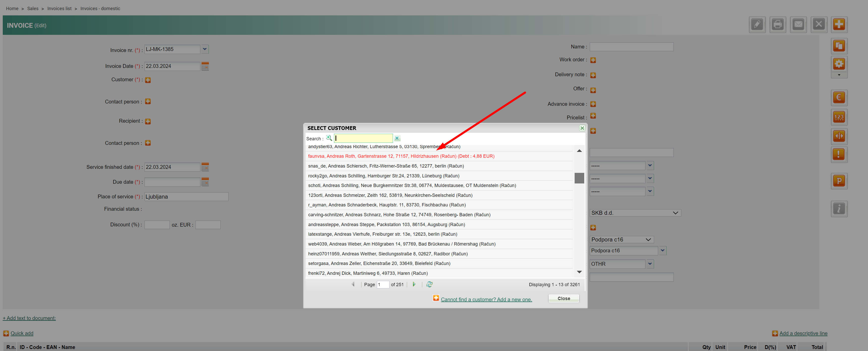868x351 pixels.
Task: Open Invoices list breadcrumb
Action: coord(59,8)
